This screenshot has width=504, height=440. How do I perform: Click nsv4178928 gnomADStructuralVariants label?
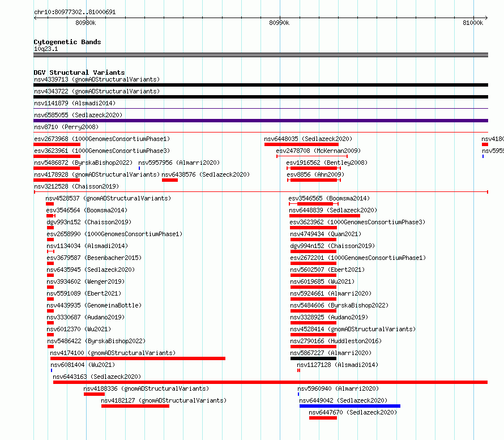[x=97, y=174]
